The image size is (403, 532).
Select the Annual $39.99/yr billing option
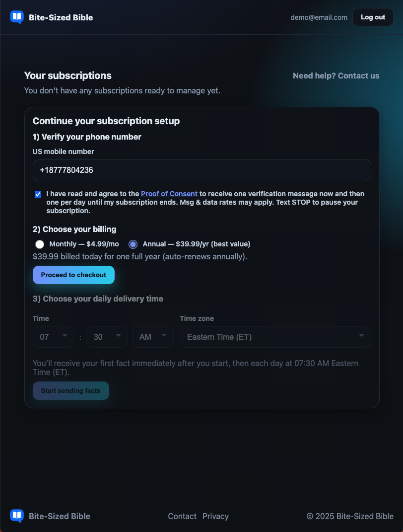pos(133,244)
